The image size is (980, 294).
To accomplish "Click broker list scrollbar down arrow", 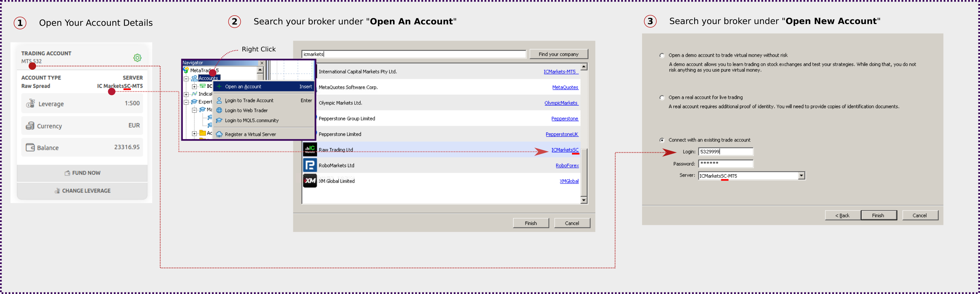I will pos(584,200).
